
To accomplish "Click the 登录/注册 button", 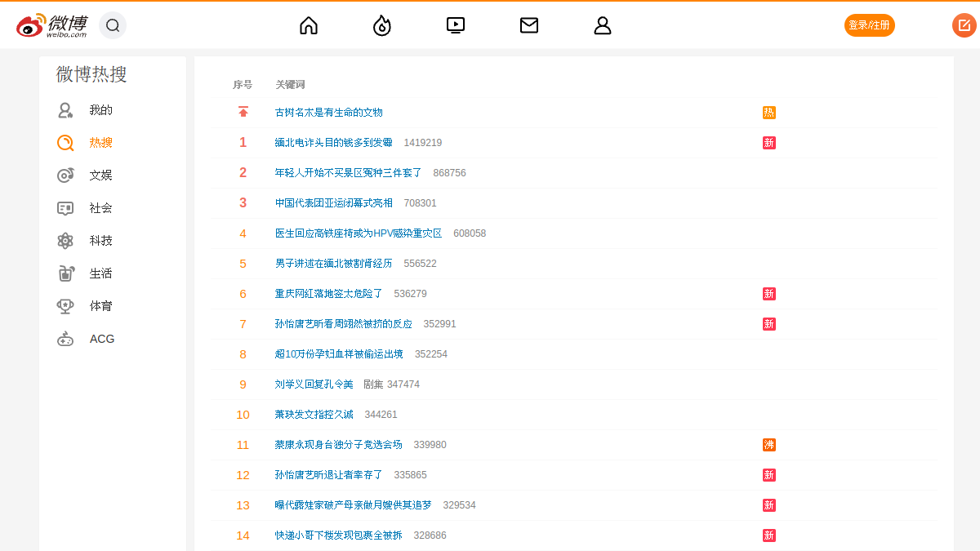I will coord(869,25).
